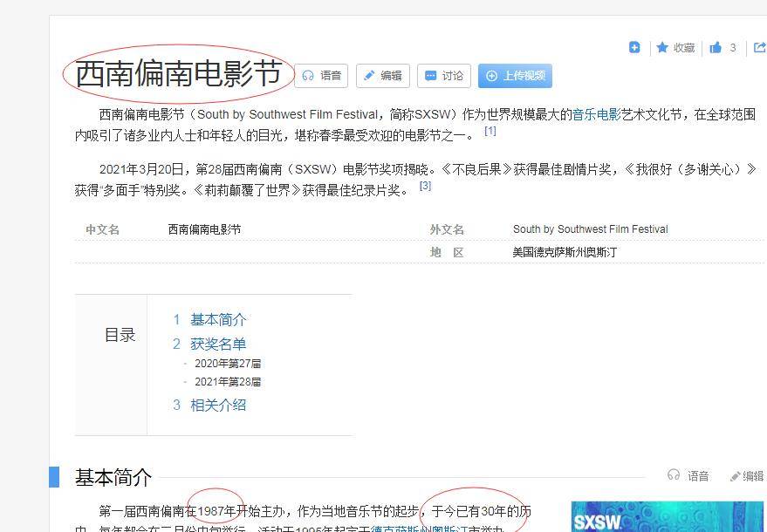Click the blue plus add icon

click(x=634, y=47)
